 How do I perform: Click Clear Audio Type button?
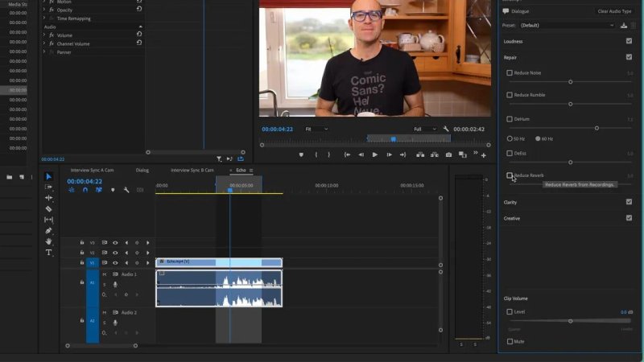[614, 11]
